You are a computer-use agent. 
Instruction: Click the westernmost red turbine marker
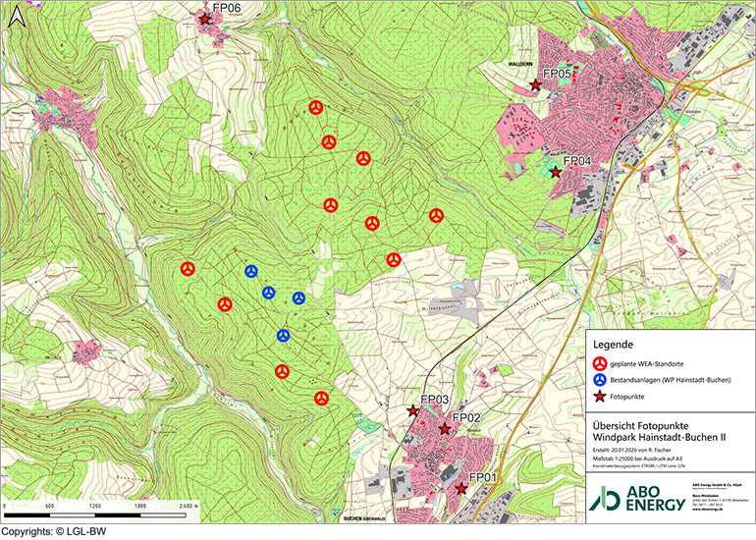pyautogui.click(x=188, y=268)
